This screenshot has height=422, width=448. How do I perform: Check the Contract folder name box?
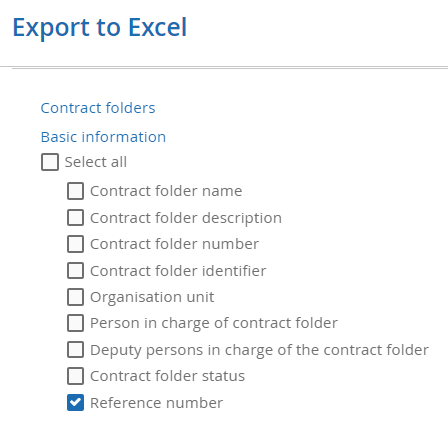75,191
